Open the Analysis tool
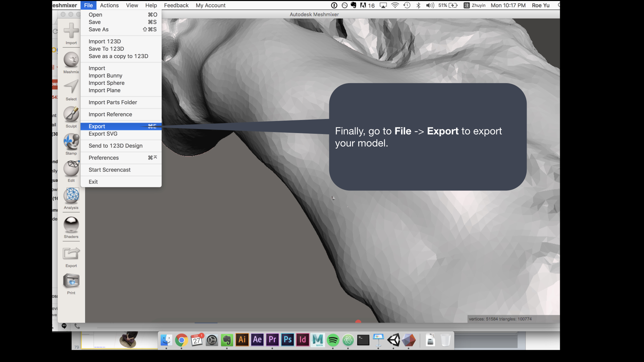This screenshot has width=644, height=362. click(71, 196)
